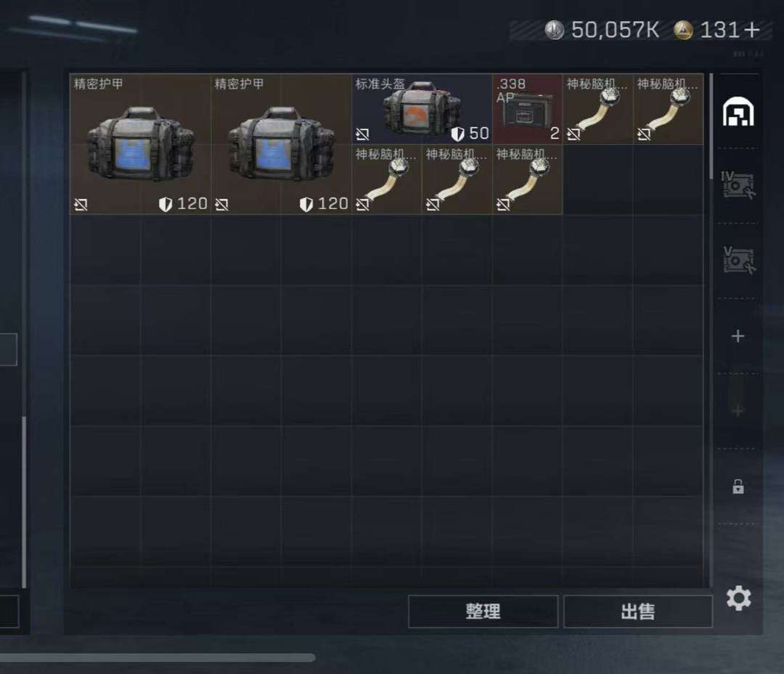The image size is (784, 674).
Task: Select the first 精密护甲 armor bag
Action: tap(141, 144)
